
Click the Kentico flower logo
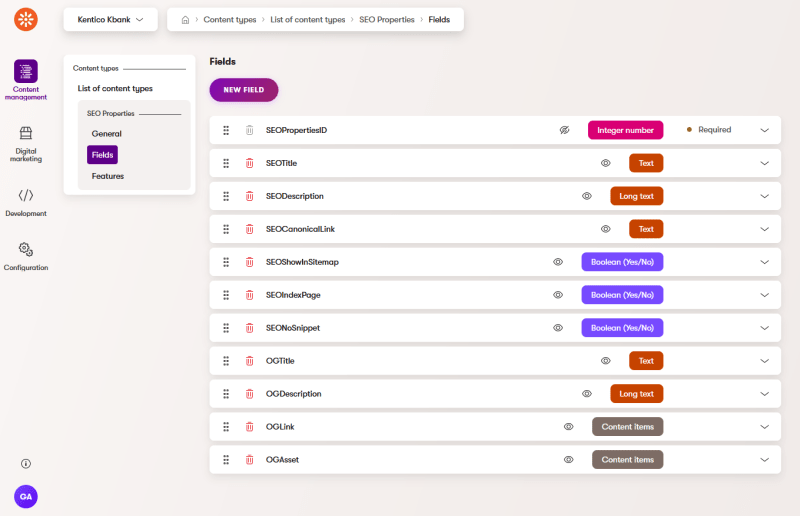(x=26, y=19)
